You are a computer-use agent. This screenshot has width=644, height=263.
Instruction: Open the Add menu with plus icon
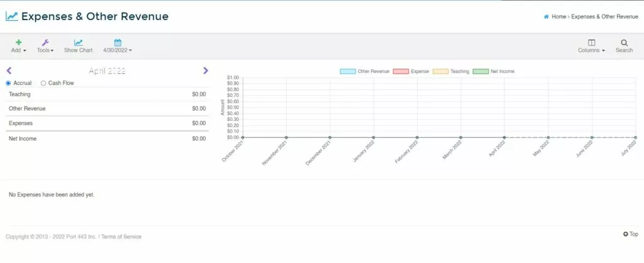pyautogui.click(x=18, y=46)
